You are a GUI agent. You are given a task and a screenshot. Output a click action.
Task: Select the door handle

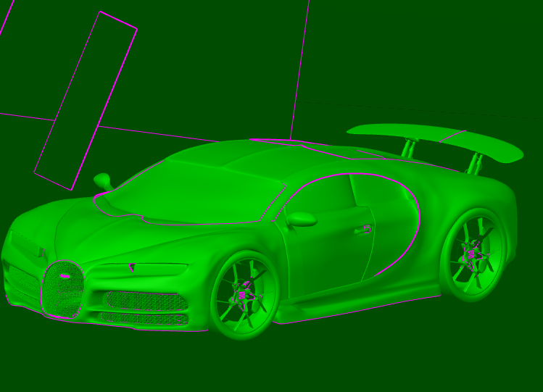pos(363,230)
